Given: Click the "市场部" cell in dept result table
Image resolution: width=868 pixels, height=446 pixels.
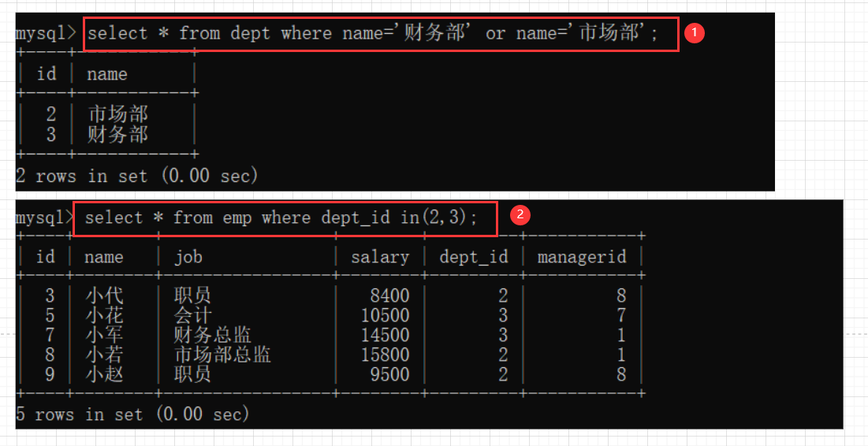Looking at the screenshot, I should [118, 114].
